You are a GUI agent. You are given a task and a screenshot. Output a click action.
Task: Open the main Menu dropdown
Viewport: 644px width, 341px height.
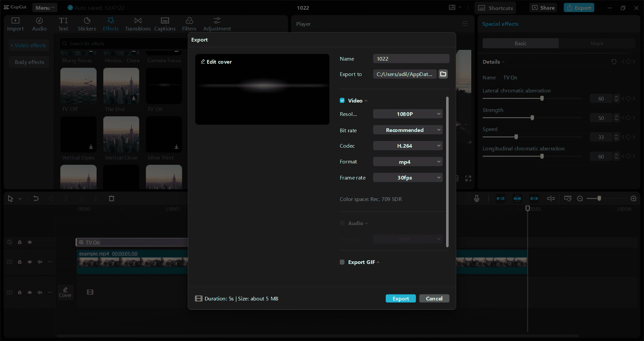pos(45,8)
